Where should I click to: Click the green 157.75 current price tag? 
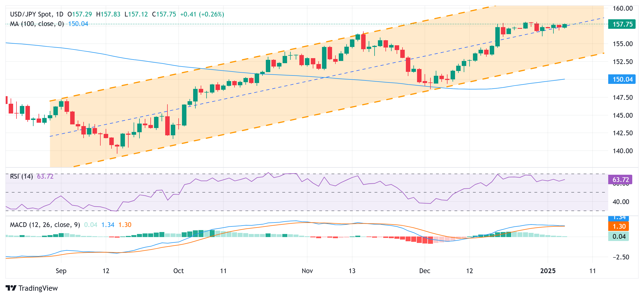coord(622,24)
